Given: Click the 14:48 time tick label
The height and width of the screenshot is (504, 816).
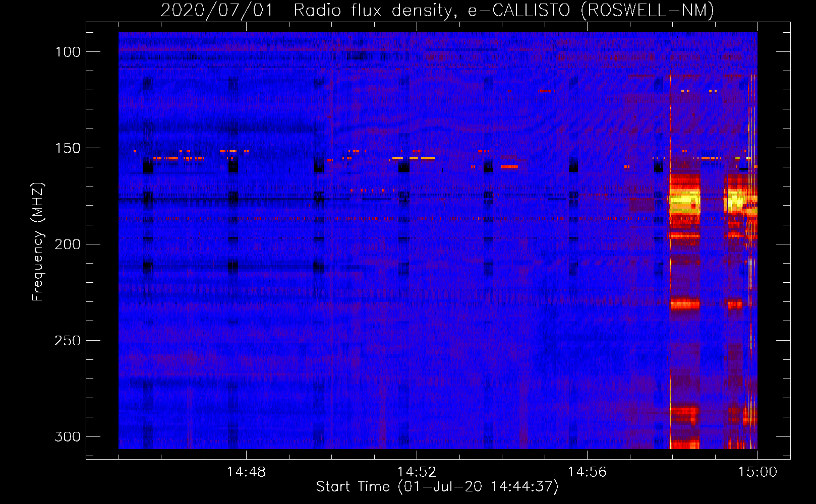Looking at the screenshot, I should tap(246, 472).
